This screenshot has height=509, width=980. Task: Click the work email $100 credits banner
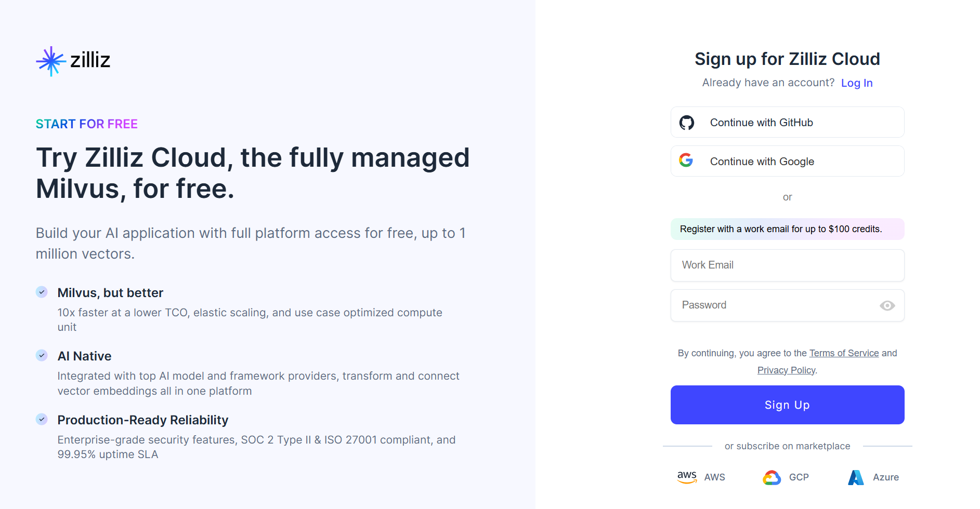787,229
